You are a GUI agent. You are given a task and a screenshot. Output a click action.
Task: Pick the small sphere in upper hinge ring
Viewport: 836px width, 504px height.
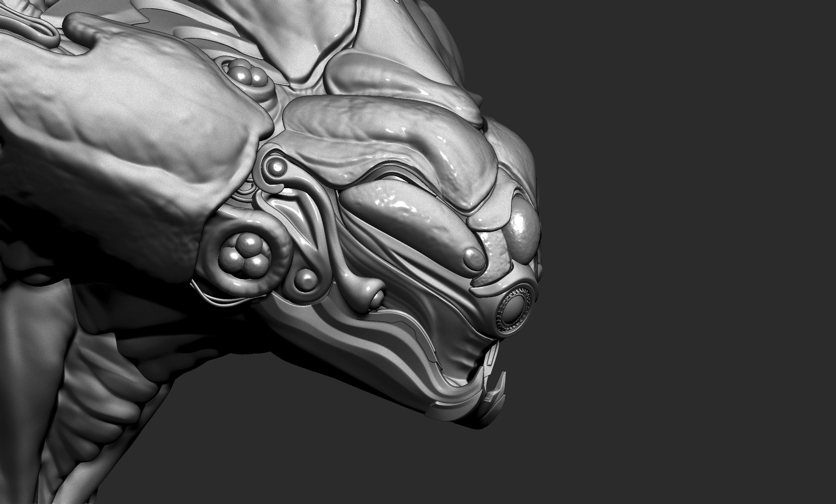pos(277,168)
